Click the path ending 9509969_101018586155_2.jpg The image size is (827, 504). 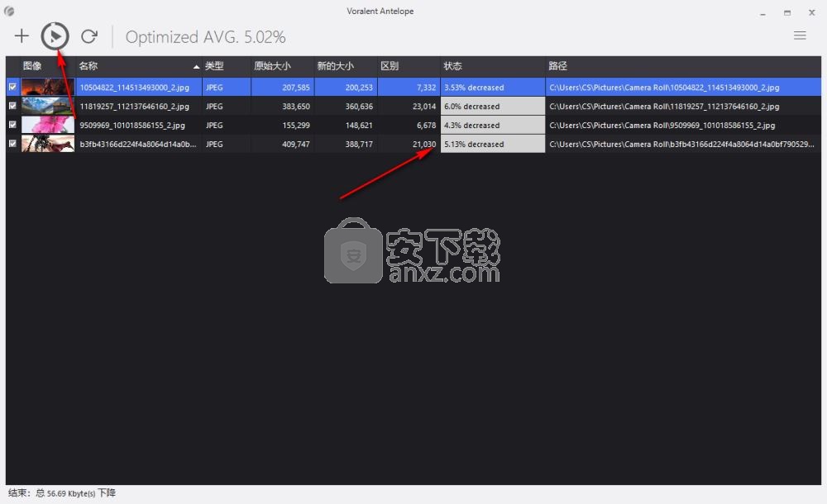click(662, 126)
